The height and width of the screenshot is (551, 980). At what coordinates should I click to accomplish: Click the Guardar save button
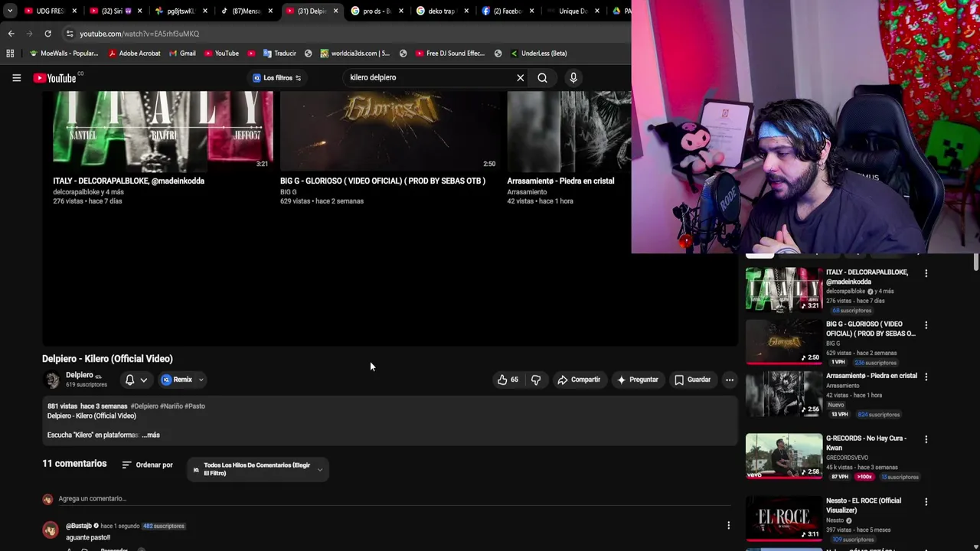coord(693,380)
